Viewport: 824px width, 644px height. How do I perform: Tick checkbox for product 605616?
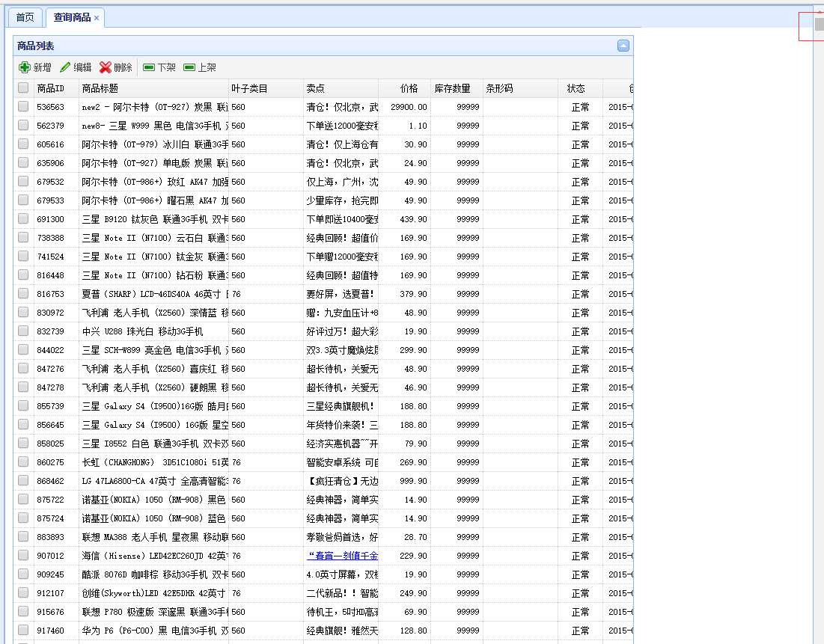(23, 144)
